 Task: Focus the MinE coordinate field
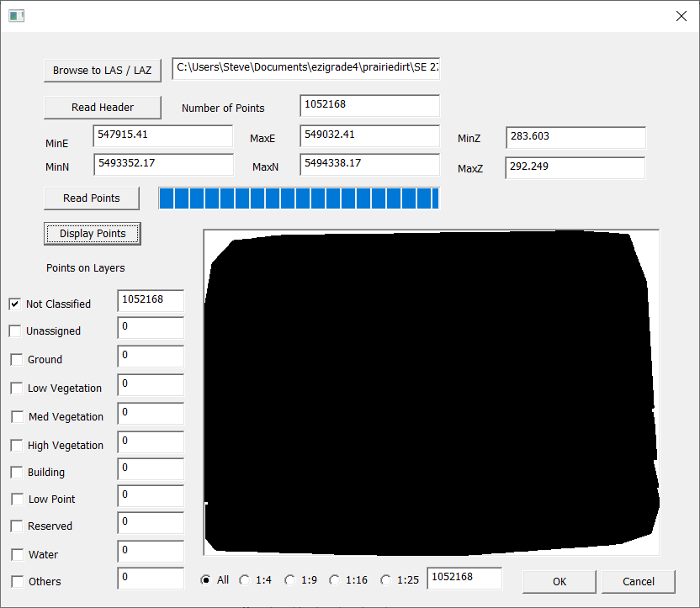[163, 136]
